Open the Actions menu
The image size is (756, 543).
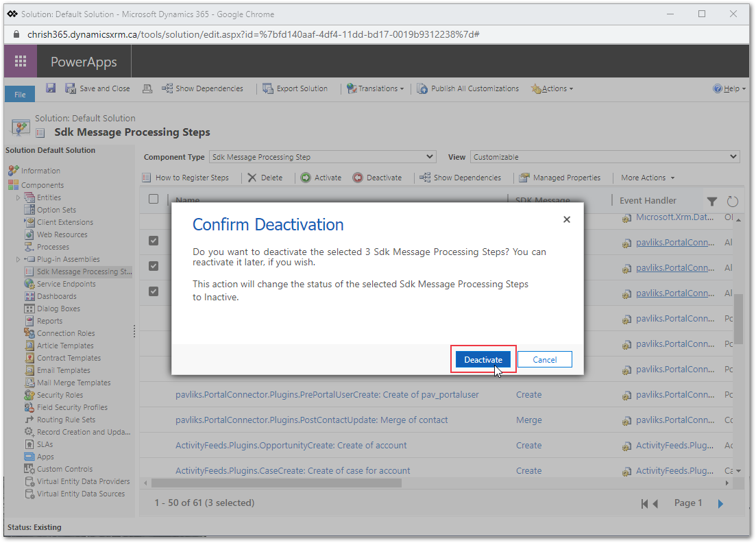tap(552, 88)
